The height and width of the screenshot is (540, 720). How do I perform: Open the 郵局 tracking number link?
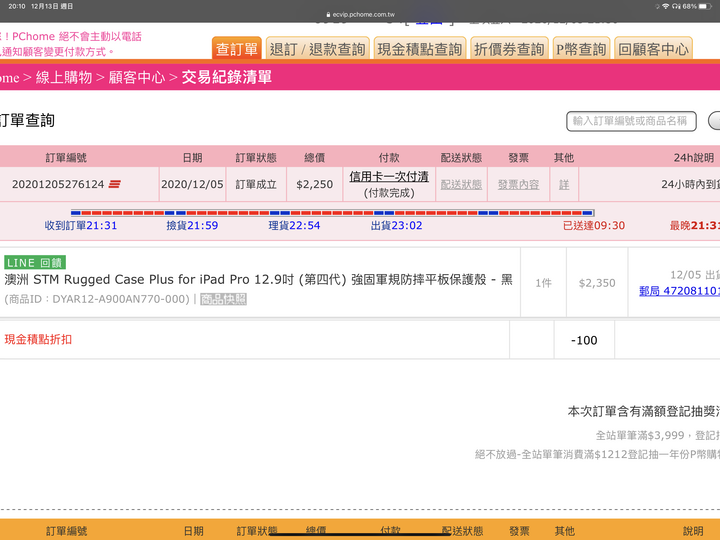680,291
